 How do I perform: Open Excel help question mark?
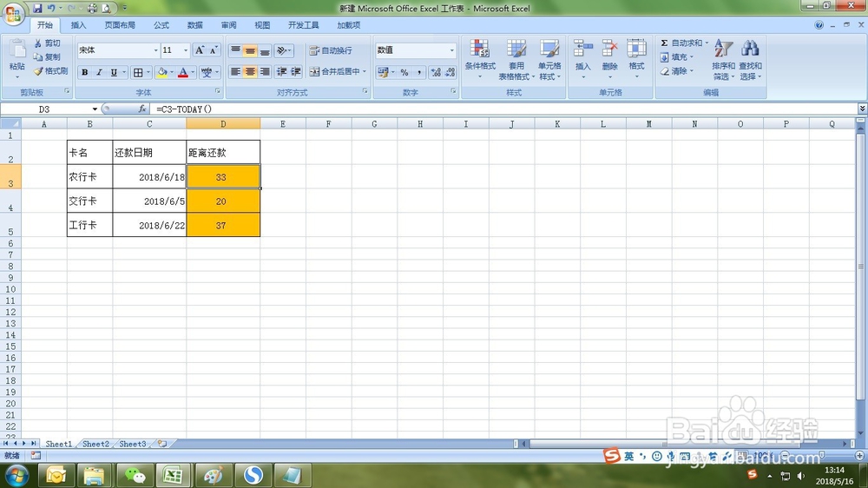point(819,25)
